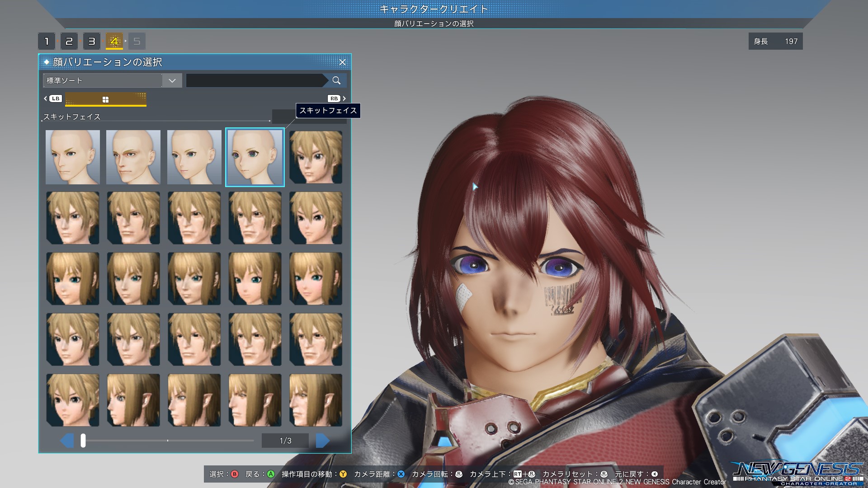Select the first bald face thumbnail
868x488 pixels.
tap(73, 157)
